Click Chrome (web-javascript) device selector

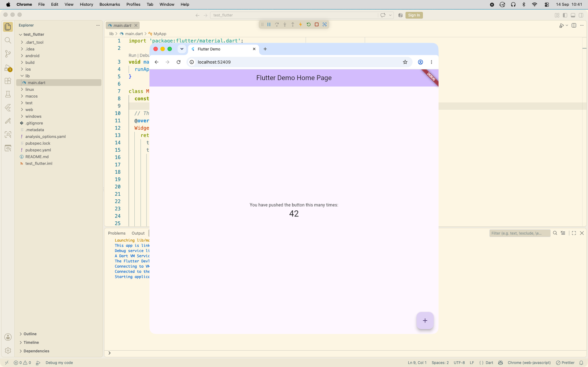pos(529,363)
